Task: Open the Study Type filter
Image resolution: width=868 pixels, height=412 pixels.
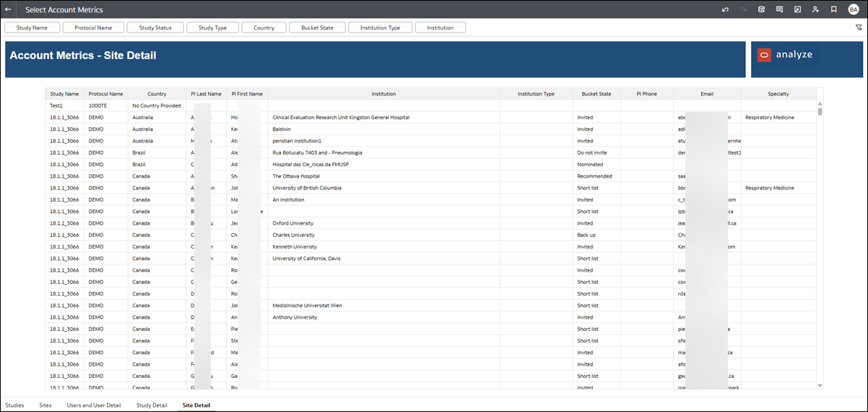Action: 212,27
